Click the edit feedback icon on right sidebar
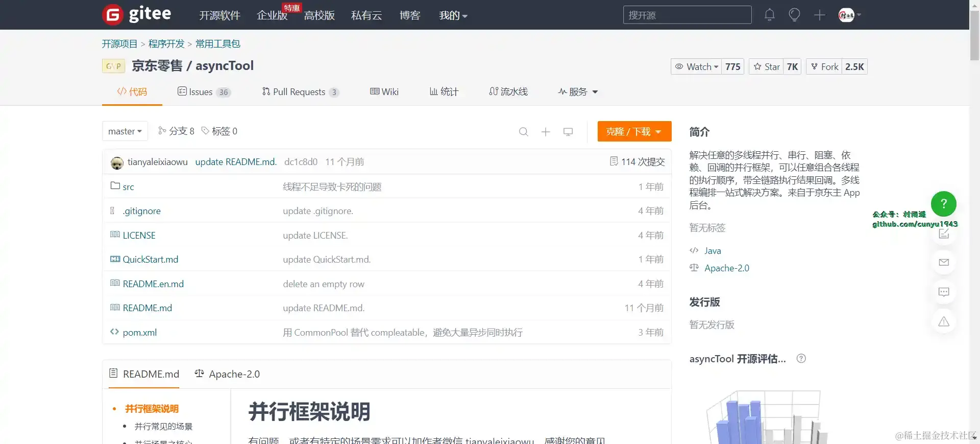The image size is (980, 444). [x=944, y=233]
